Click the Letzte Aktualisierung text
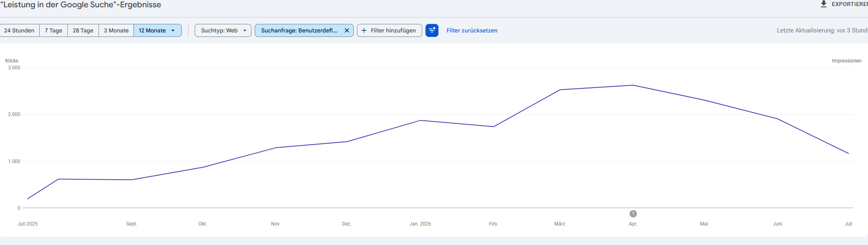 click(x=822, y=30)
